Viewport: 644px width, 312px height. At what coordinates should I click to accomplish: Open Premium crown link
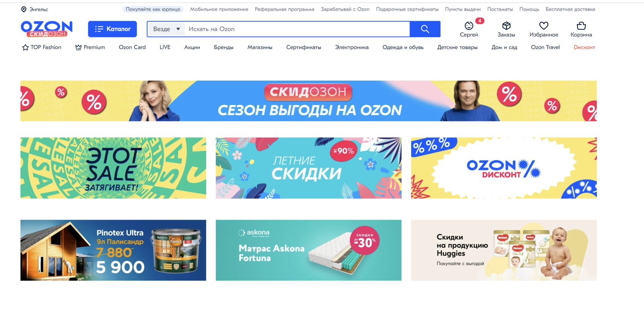[90, 47]
